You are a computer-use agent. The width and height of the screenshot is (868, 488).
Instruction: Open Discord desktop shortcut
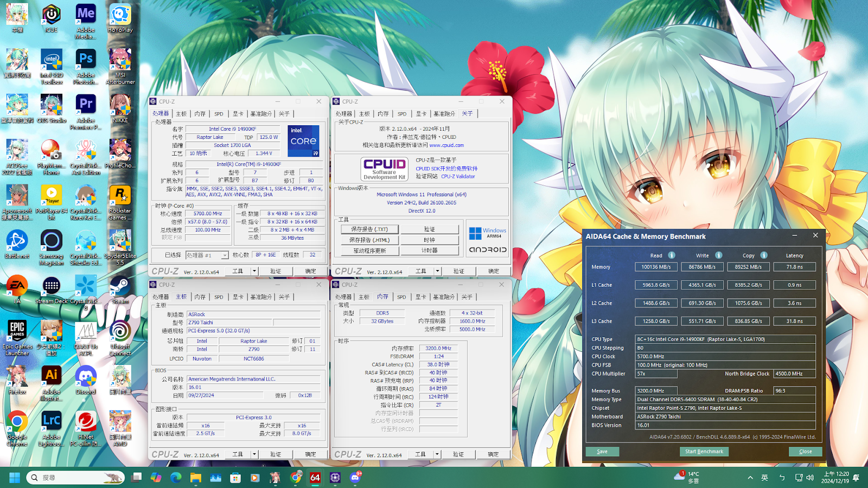(x=86, y=380)
